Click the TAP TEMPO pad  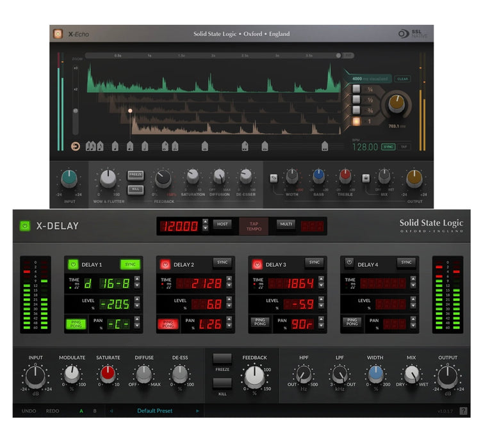254,226
